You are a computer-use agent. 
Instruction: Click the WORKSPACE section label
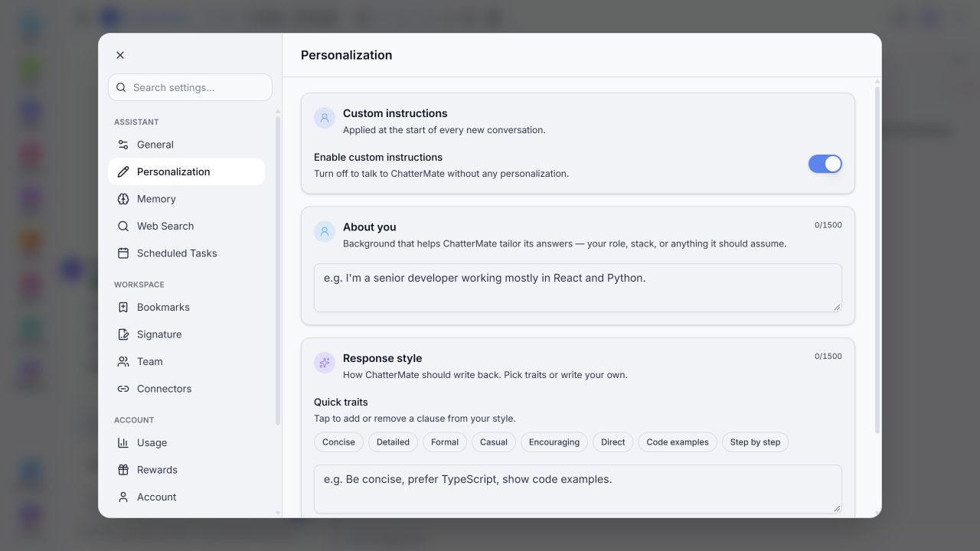coord(139,285)
